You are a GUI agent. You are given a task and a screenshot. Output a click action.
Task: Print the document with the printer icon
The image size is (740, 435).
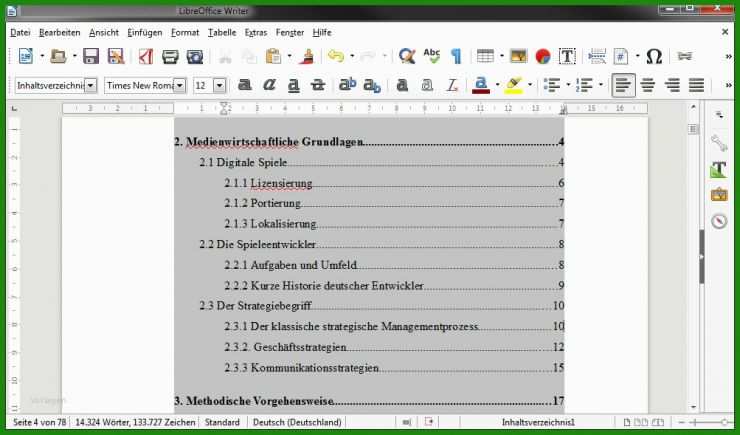click(x=170, y=56)
